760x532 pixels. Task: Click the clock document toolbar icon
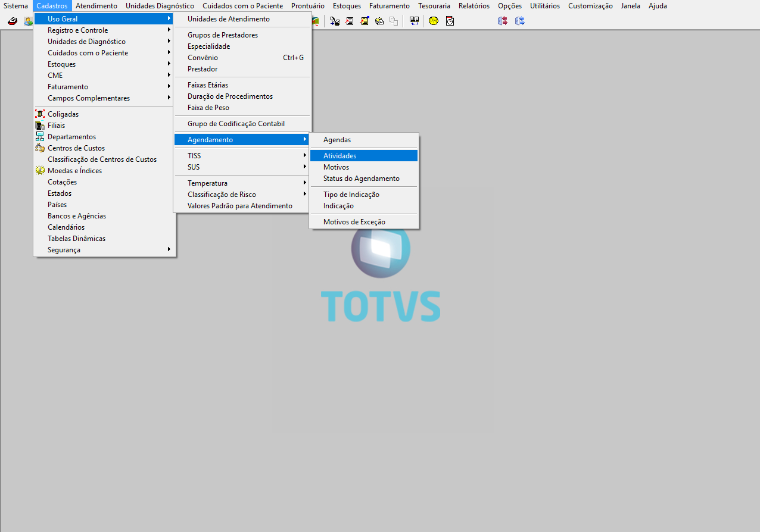tap(450, 21)
